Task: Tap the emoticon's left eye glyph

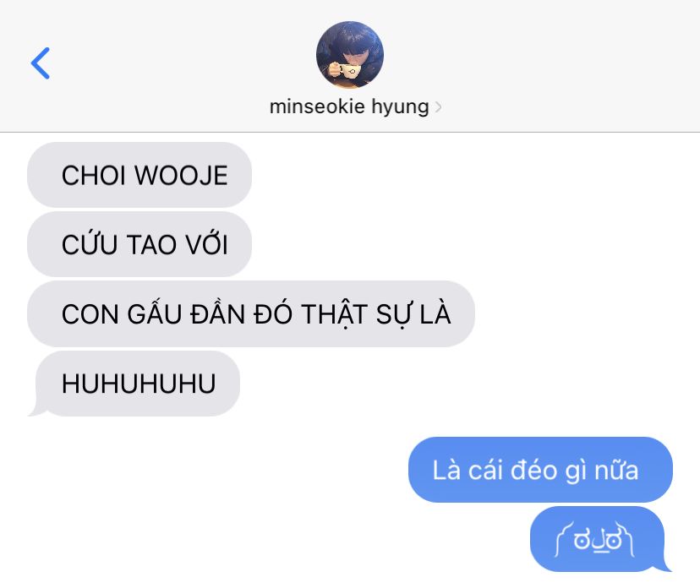Action: coord(582,540)
